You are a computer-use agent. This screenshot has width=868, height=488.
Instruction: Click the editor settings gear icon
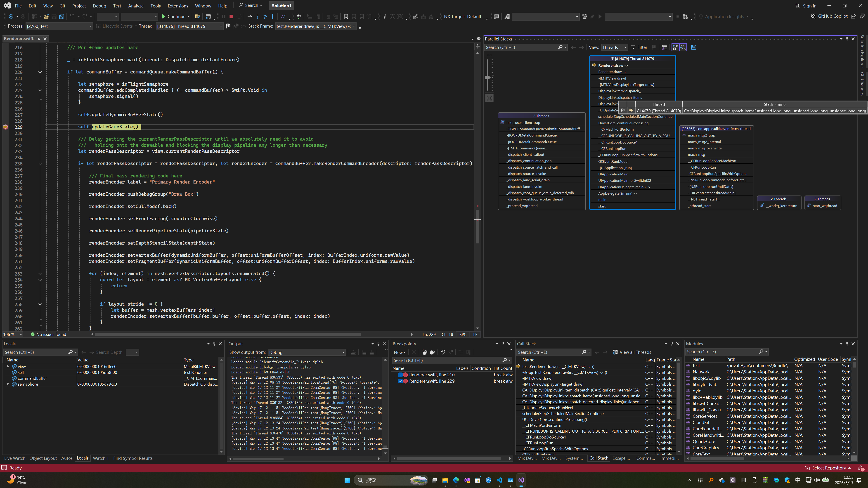pos(478,39)
